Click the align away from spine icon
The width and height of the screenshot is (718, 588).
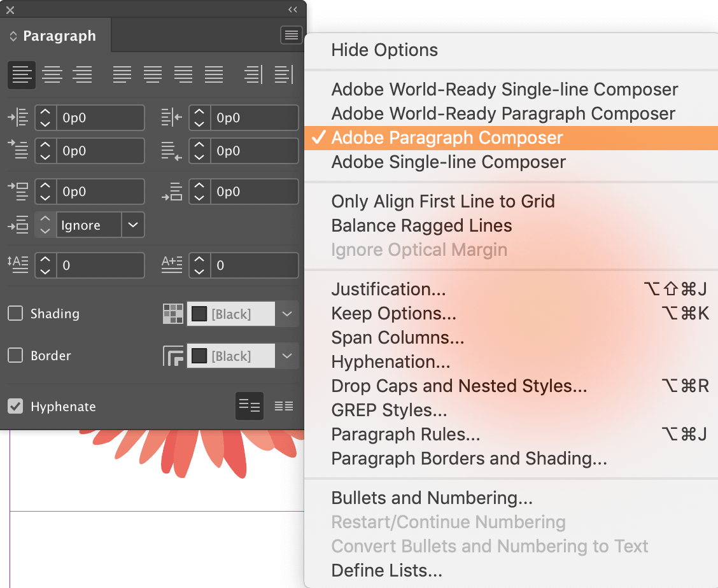[283, 74]
